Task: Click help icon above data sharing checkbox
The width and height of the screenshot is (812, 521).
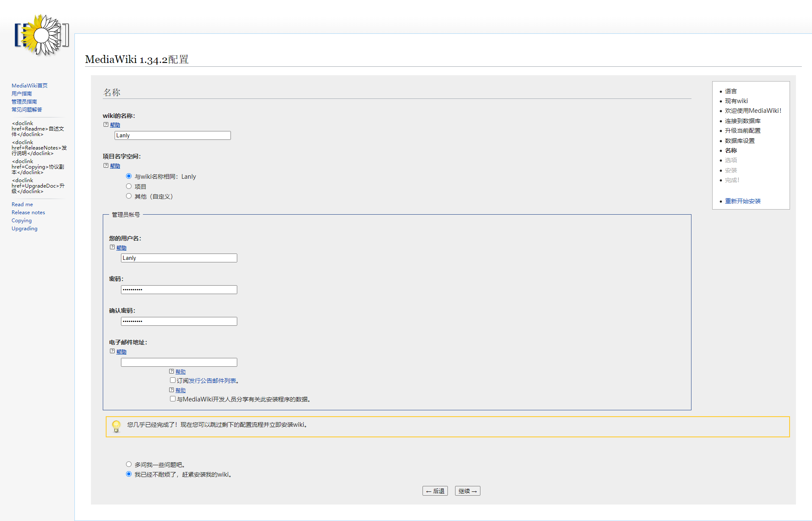Action: (172, 390)
